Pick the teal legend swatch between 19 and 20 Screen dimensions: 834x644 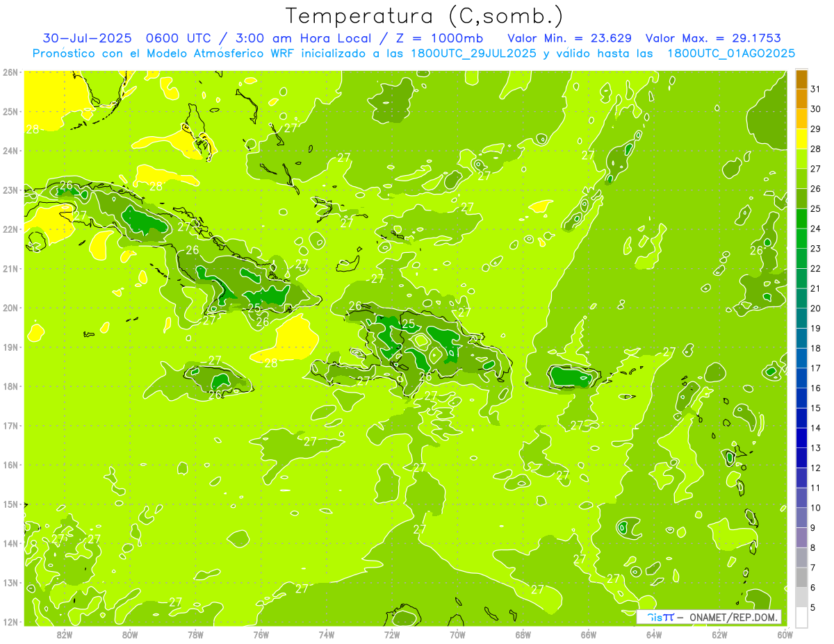point(801,318)
